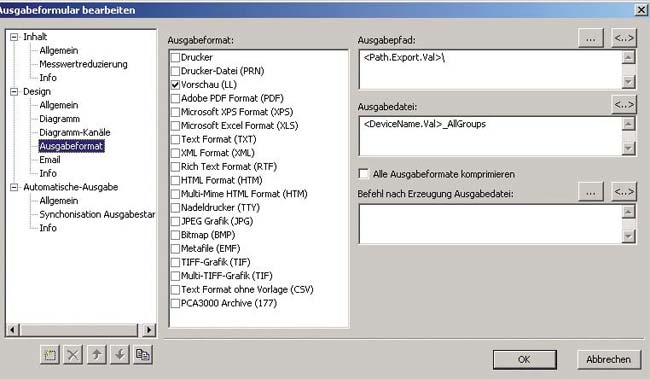
Task: Check Text Format (TXT)
Action: (x=175, y=139)
